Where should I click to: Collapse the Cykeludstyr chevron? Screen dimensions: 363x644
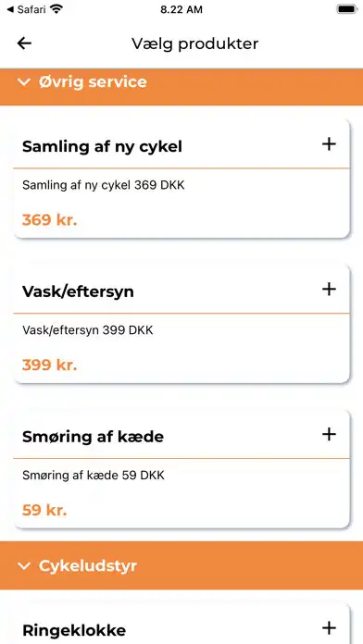[x=24, y=566]
